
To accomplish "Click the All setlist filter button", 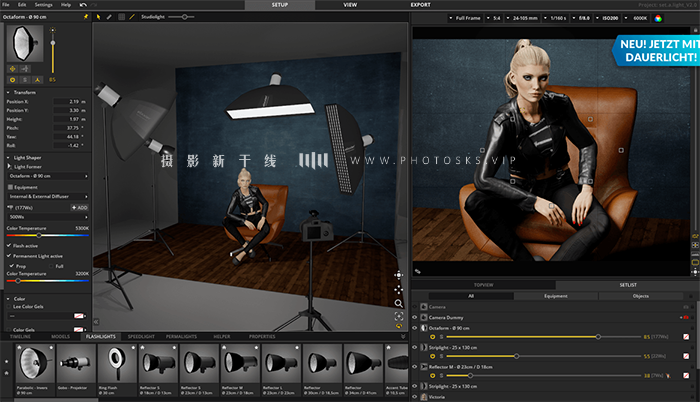I will [x=471, y=296].
